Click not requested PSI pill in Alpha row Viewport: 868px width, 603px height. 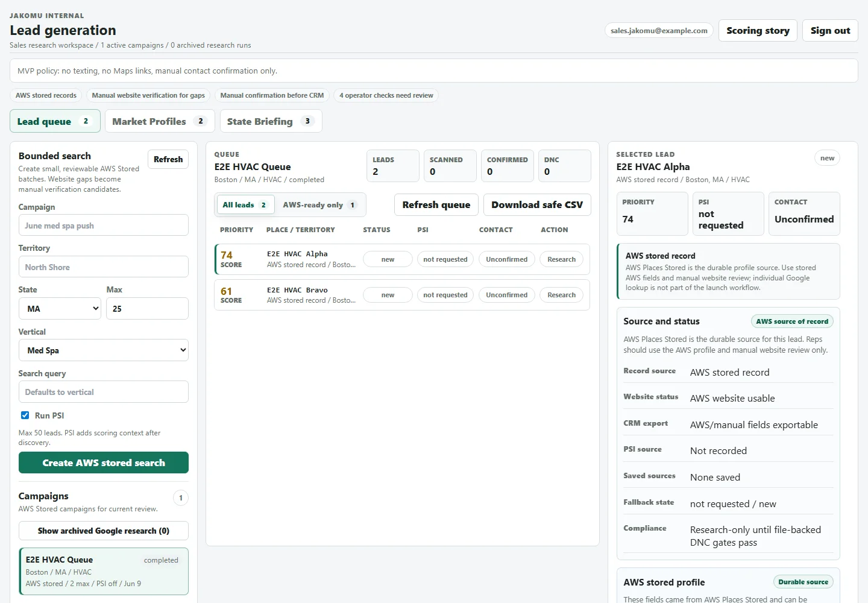(445, 259)
